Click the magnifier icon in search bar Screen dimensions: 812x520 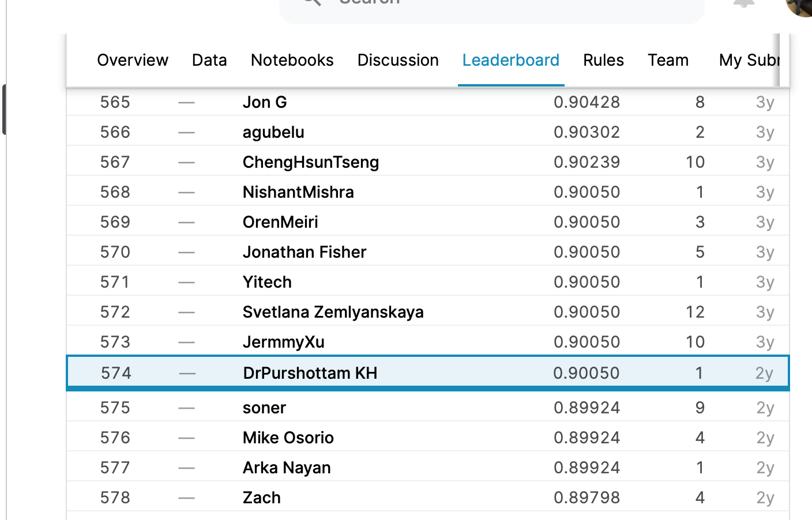point(312,2)
